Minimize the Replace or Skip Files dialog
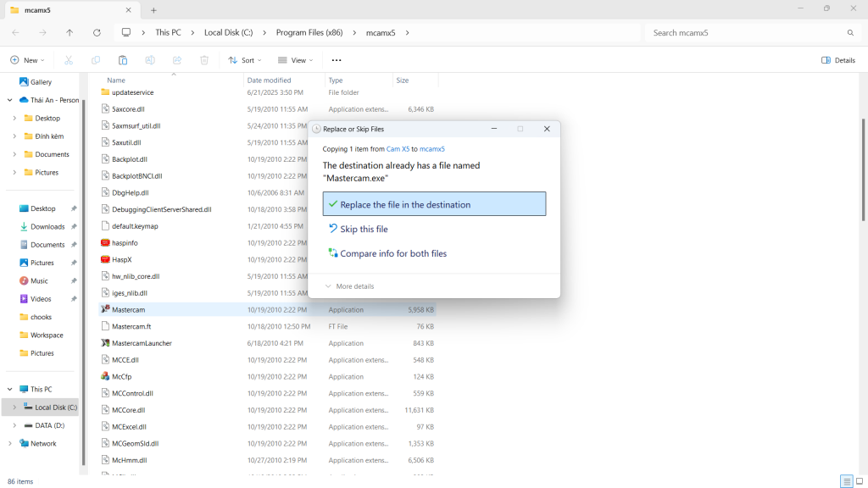The image size is (868, 488). 494,129
